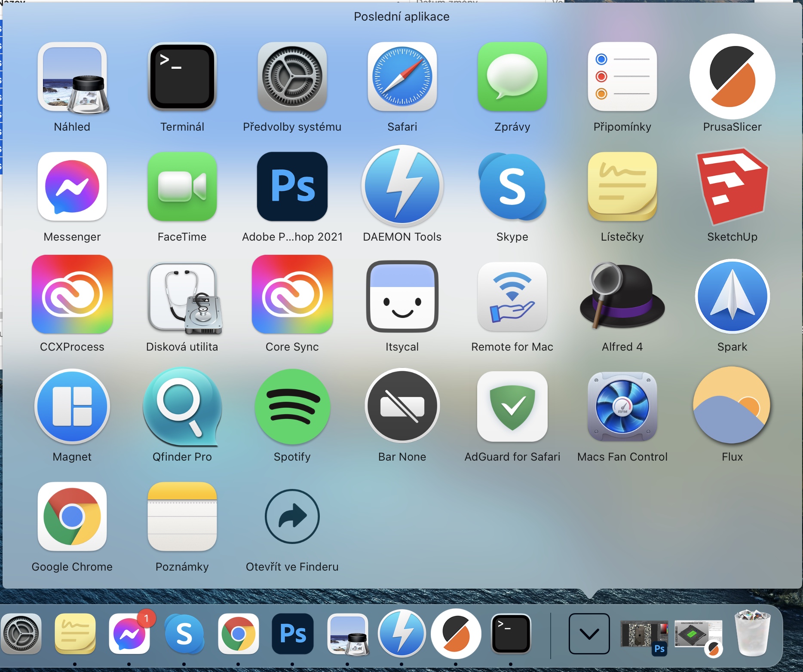
Task: Click Otevřít ve Finderu
Action: (x=292, y=516)
